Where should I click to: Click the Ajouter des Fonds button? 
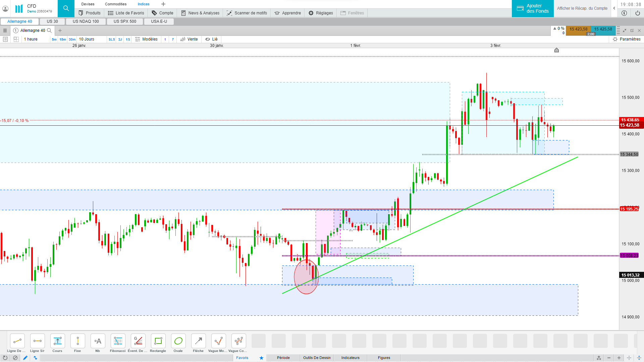pos(533,8)
